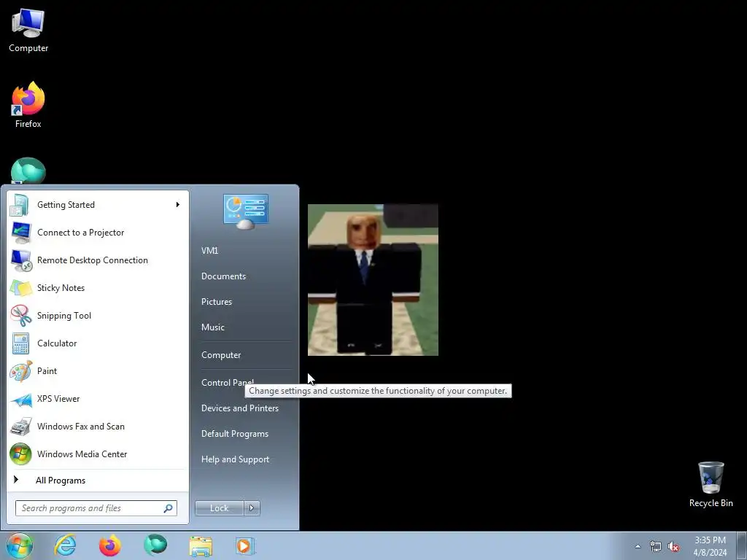Click the Control Panel picture at menu top
The width and height of the screenshot is (747, 560).
pyautogui.click(x=246, y=211)
